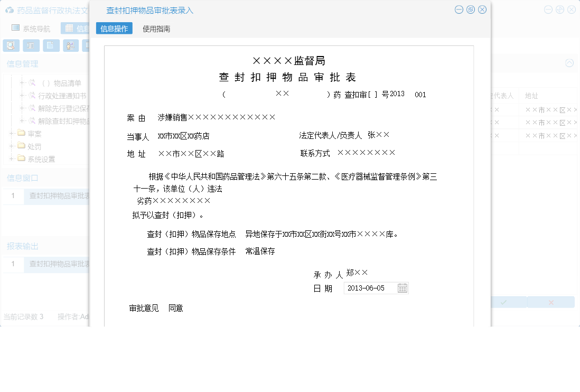Screen dimensions: 580x392
Task: Expand the ( ) 物品清单 tree node
Action: click(22, 82)
